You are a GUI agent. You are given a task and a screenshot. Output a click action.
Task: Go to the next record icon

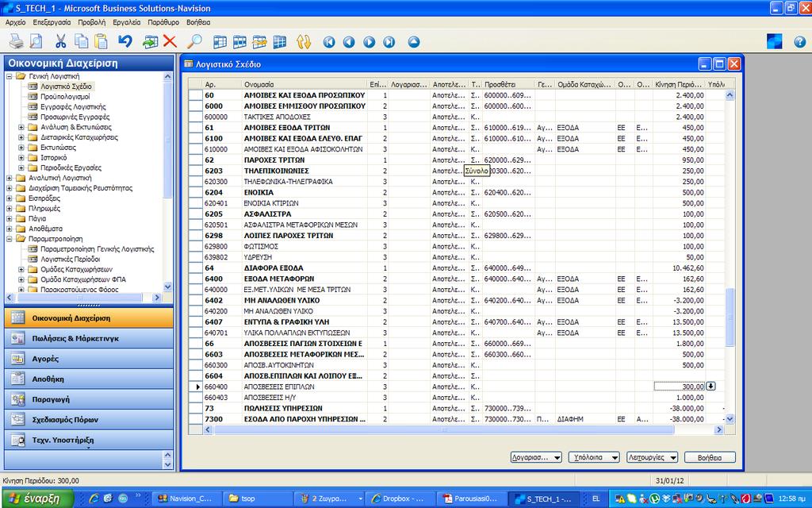pos(369,42)
